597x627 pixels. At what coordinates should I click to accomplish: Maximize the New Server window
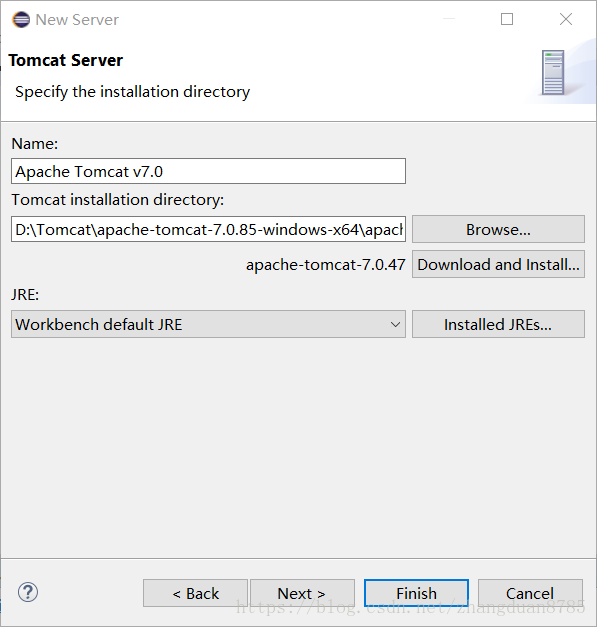[507, 19]
